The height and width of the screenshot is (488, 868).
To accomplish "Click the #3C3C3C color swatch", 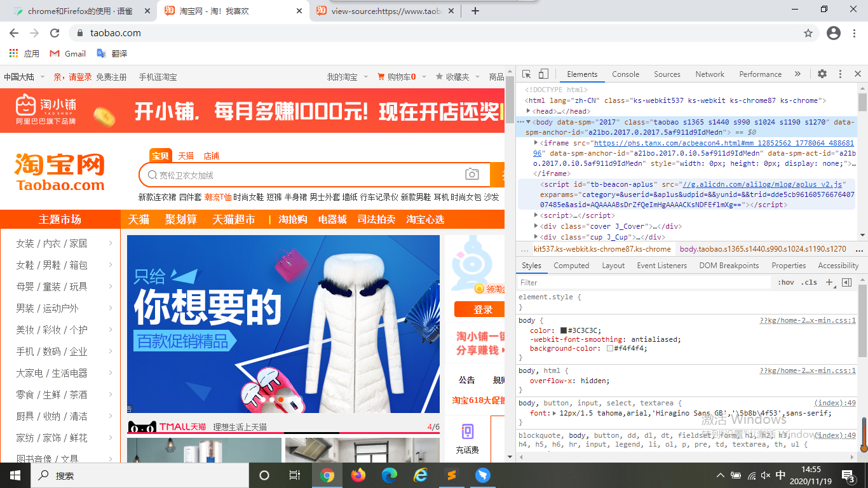I will tap(564, 330).
